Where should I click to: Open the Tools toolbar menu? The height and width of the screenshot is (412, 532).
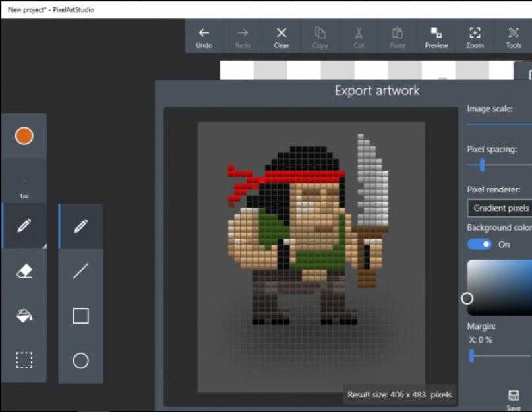pos(514,38)
